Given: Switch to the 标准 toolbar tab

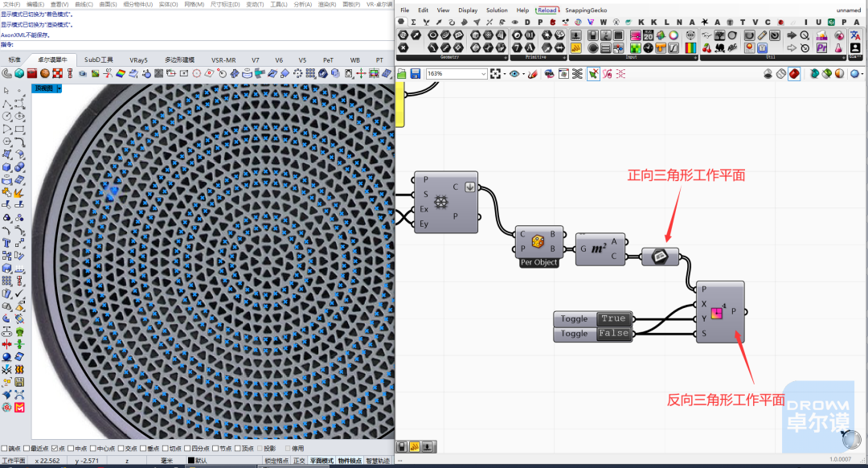Looking at the screenshot, I should click(14, 60).
